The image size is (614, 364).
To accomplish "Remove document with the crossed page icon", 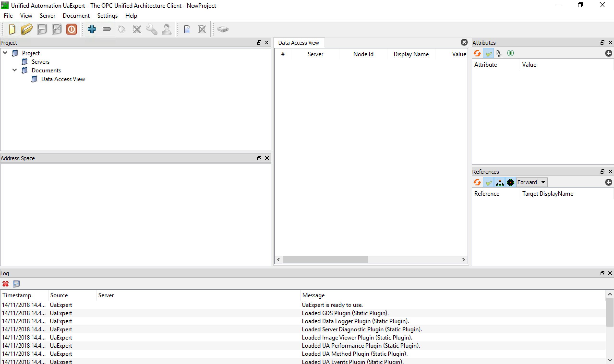I will tap(202, 29).
